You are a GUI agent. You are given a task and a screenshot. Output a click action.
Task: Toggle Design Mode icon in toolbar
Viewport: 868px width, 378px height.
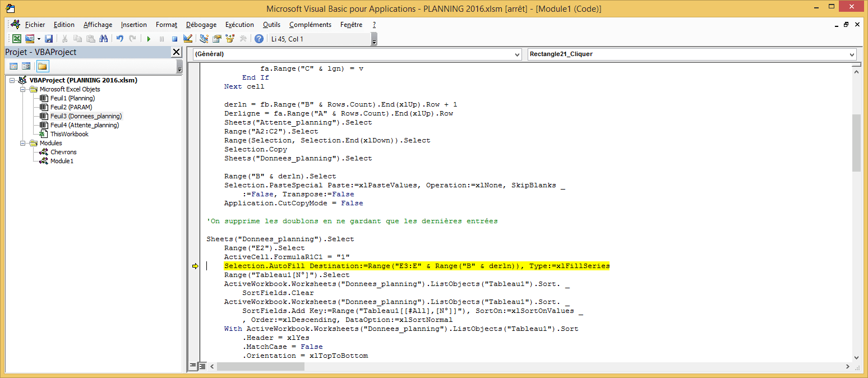click(188, 39)
